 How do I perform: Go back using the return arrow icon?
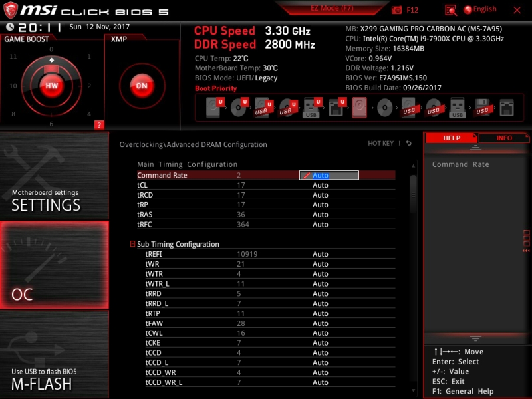(409, 143)
